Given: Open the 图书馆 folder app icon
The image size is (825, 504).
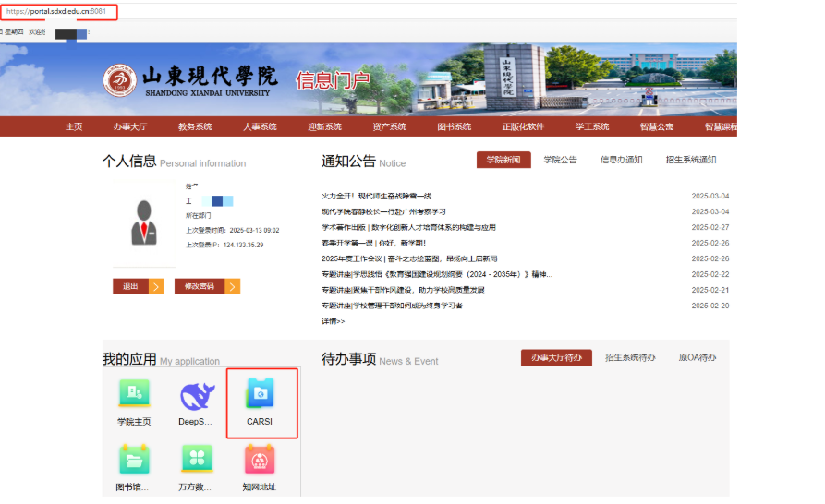Looking at the screenshot, I should coord(134,459).
